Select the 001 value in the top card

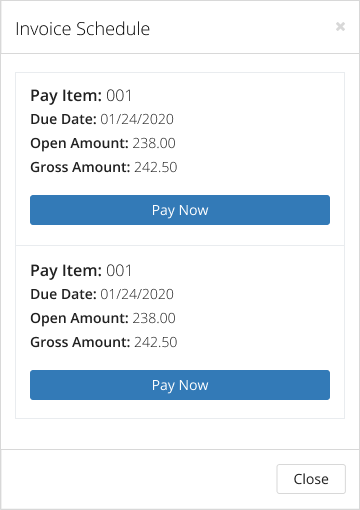click(119, 96)
